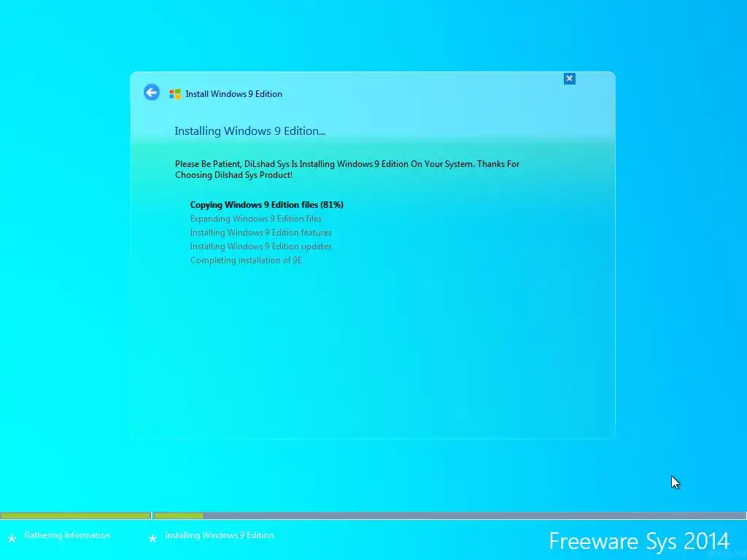Screen dimensions: 747x560
Task: Select 'Completing installation of 9E' step
Action: click(x=247, y=260)
